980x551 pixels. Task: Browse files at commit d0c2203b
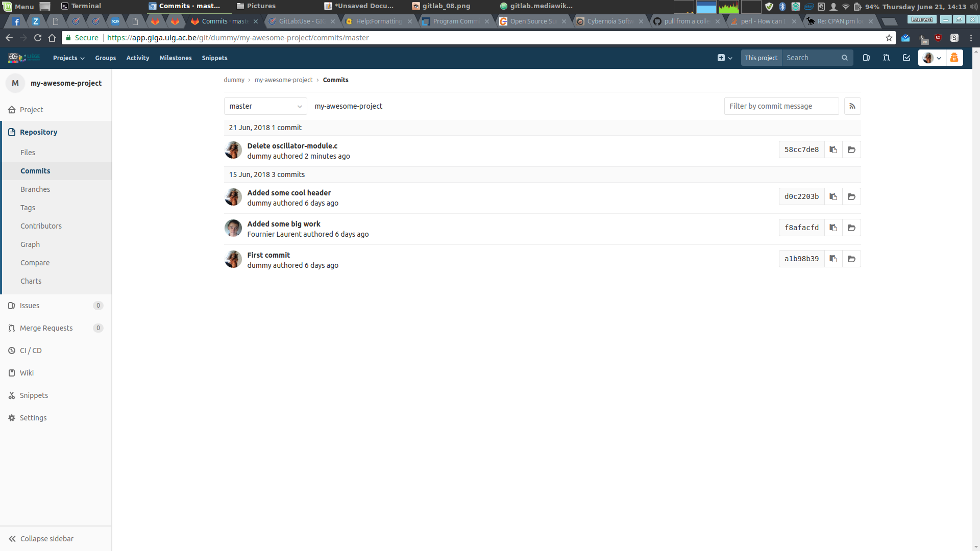tap(851, 196)
